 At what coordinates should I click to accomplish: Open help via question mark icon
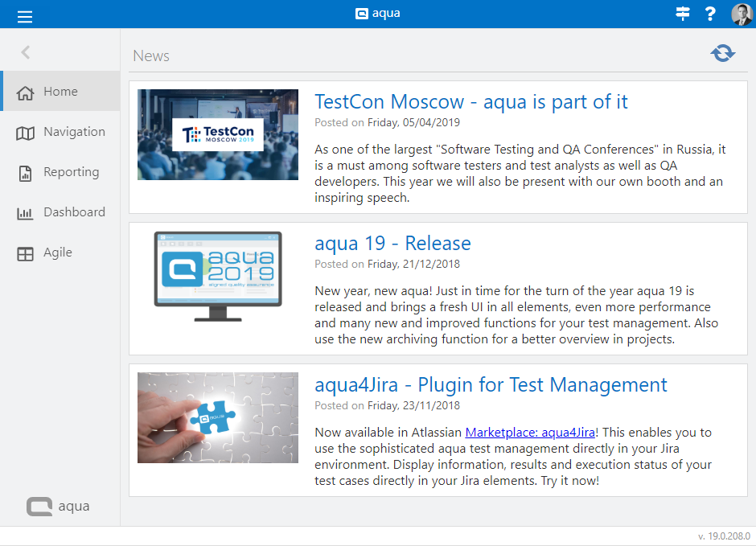coord(710,14)
